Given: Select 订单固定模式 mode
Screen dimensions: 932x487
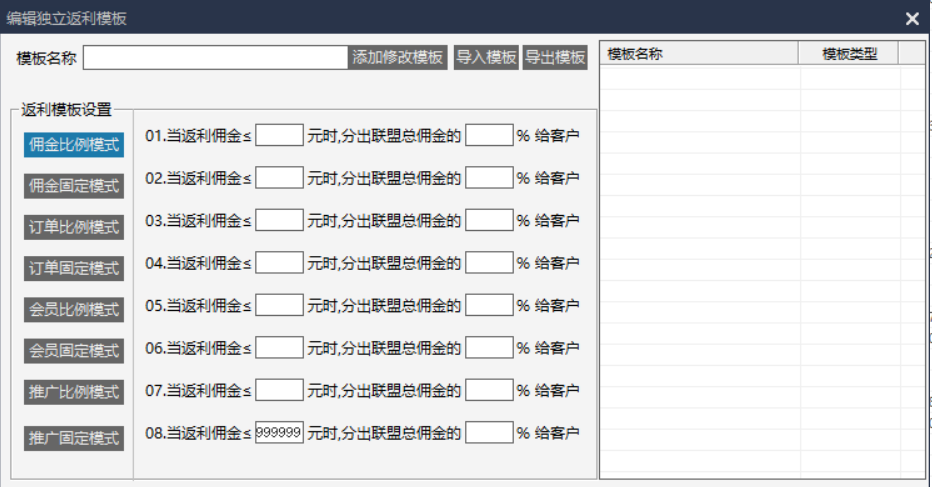Looking at the screenshot, I should pyautogui.click(x=74, y=268).
